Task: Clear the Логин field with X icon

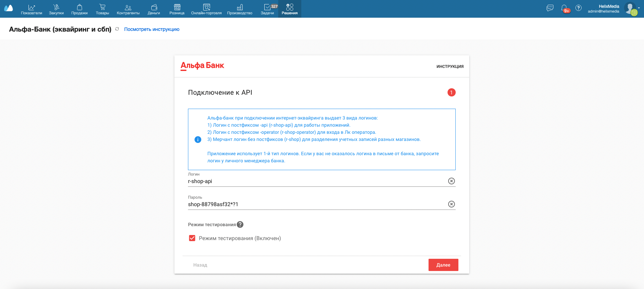Action: (451, 181)
